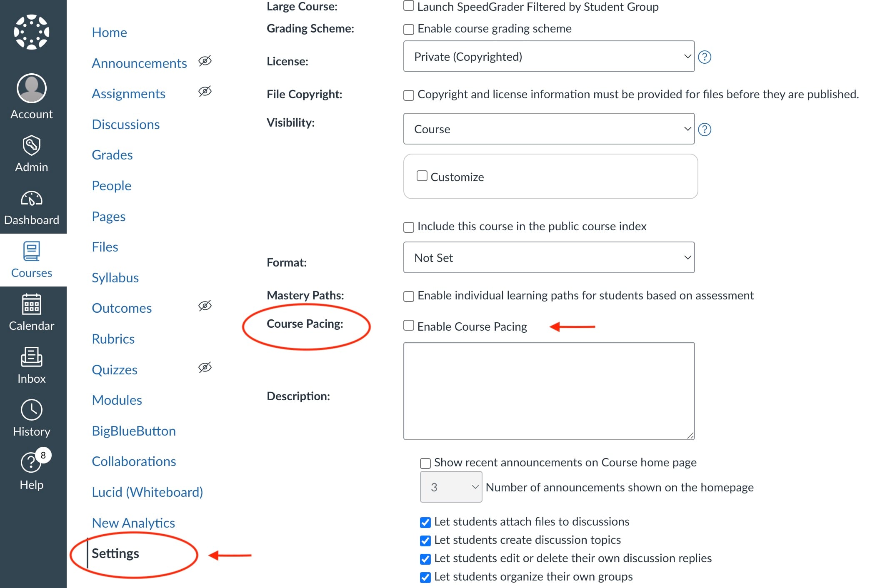The height and width of the screenshot is (588, 895).
Task: Enable course grading scheme checkbox
Action: click(x=409, y=29)
